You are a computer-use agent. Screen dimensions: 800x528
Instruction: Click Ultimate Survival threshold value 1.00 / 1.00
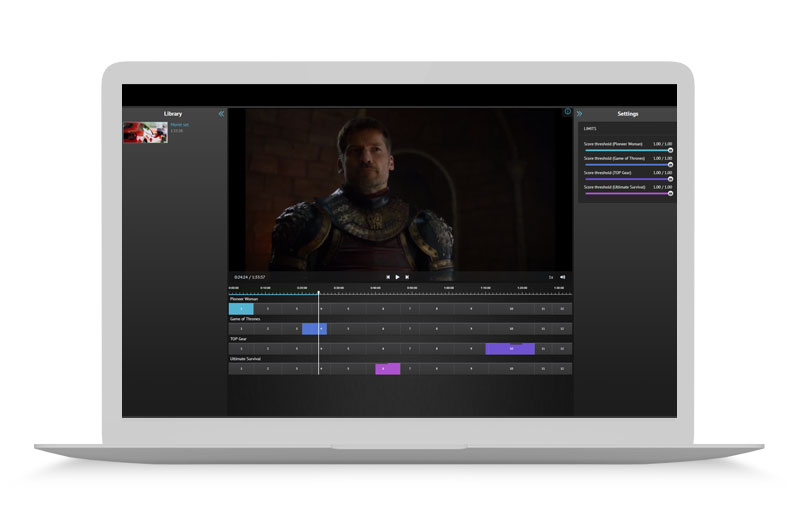pos(663,187)
